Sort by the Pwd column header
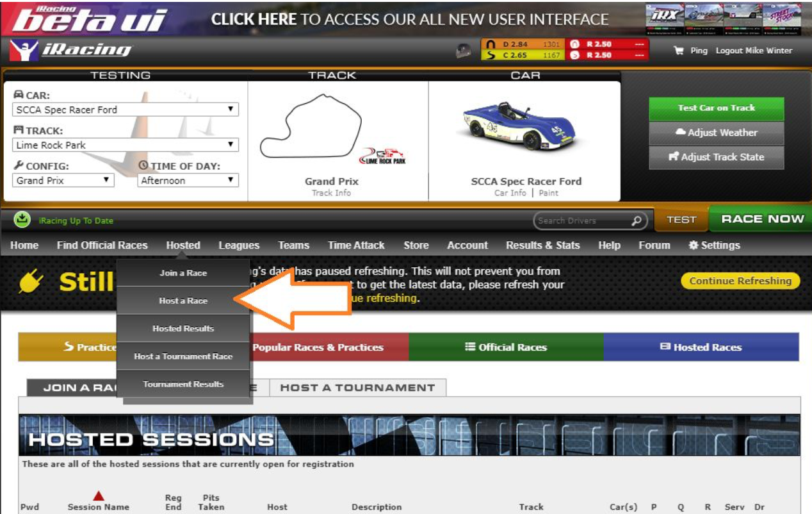Image resolution: width=812 pixels, height=514 pixels. [29, 507]
